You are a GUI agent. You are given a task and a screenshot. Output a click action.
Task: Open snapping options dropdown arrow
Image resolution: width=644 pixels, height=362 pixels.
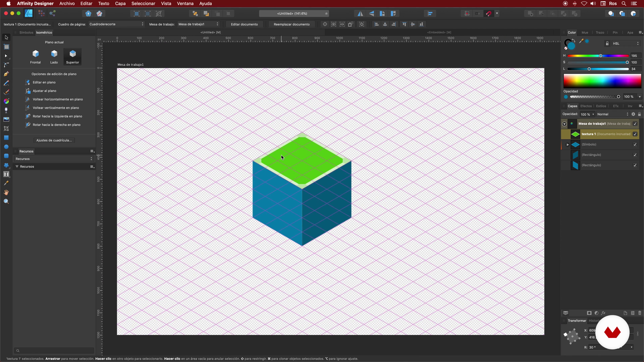(497, 13)
